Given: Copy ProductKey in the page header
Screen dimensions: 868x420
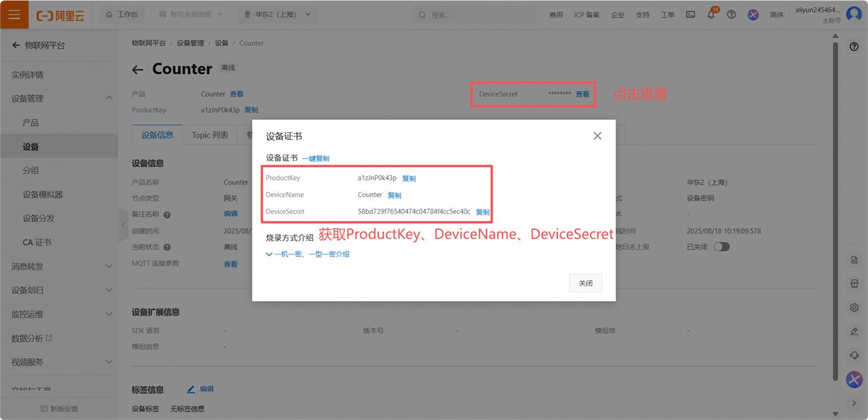Looking at the screenshot, I should click(x=251, y=110).
